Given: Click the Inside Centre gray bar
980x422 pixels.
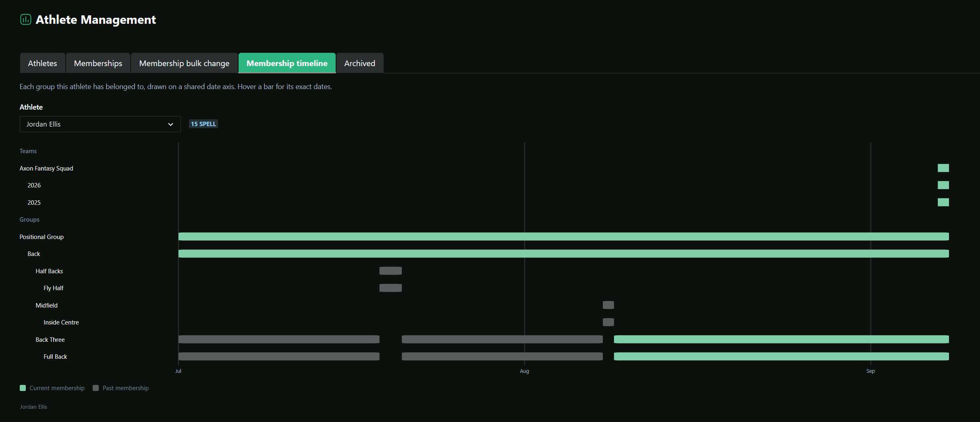Looking at the screenshot, I should click(x=608, y=322).
